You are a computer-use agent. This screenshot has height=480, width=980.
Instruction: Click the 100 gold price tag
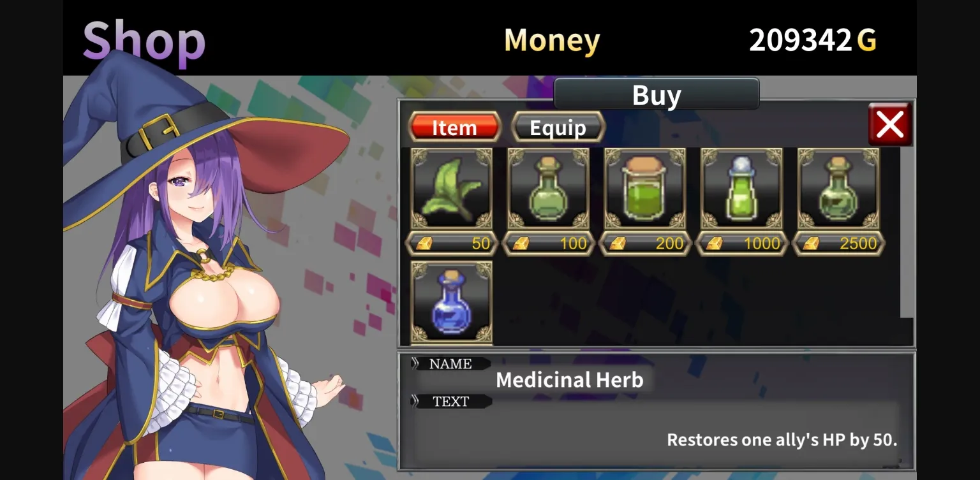pos(549,244)
